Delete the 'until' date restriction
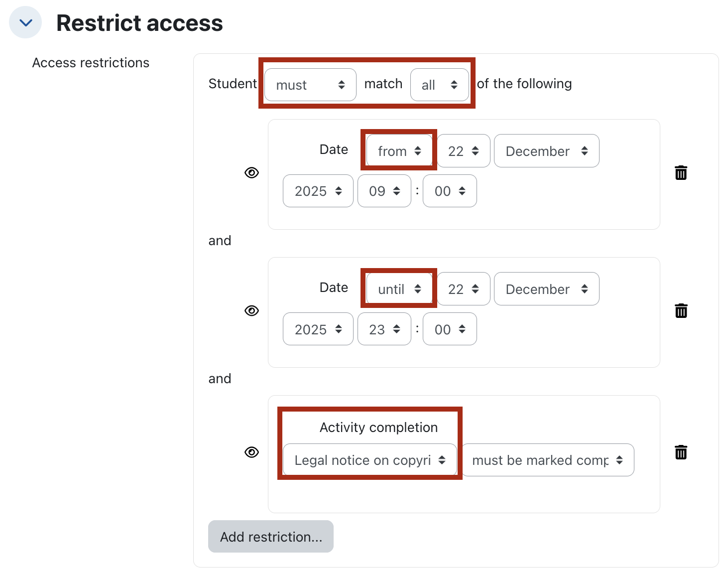 [x=681, y=311]
